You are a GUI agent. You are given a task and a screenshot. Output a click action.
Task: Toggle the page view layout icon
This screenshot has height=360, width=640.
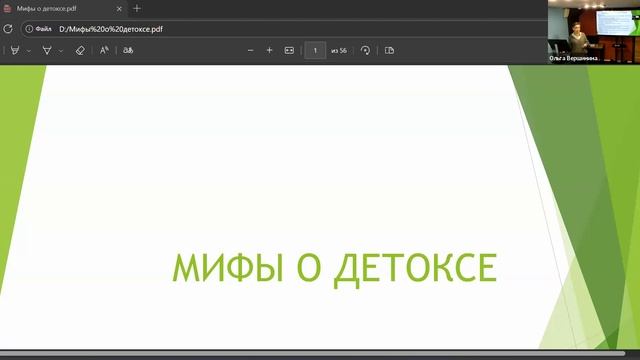(389, 50)
